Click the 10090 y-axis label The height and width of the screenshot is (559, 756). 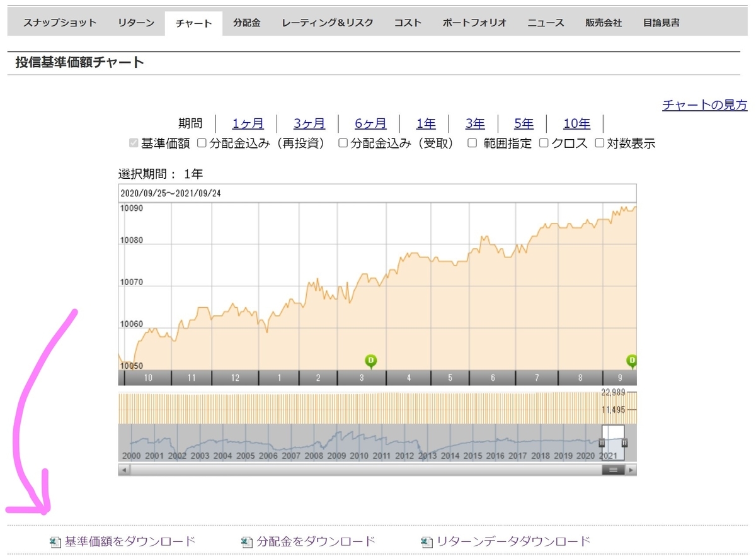click(132, 208)
